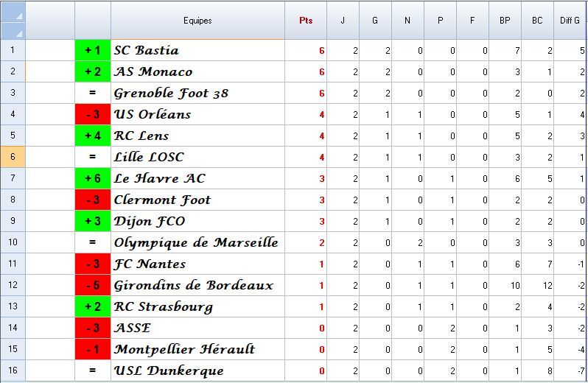Select row header number 6
Image resolution: width=588 pixels, height=383 pixels.
13,157
